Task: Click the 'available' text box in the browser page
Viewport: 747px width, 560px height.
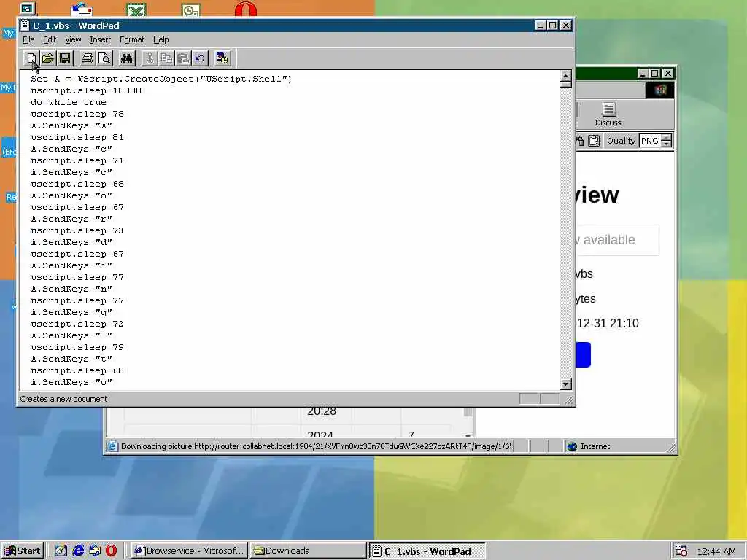Action: pos(618,240)
